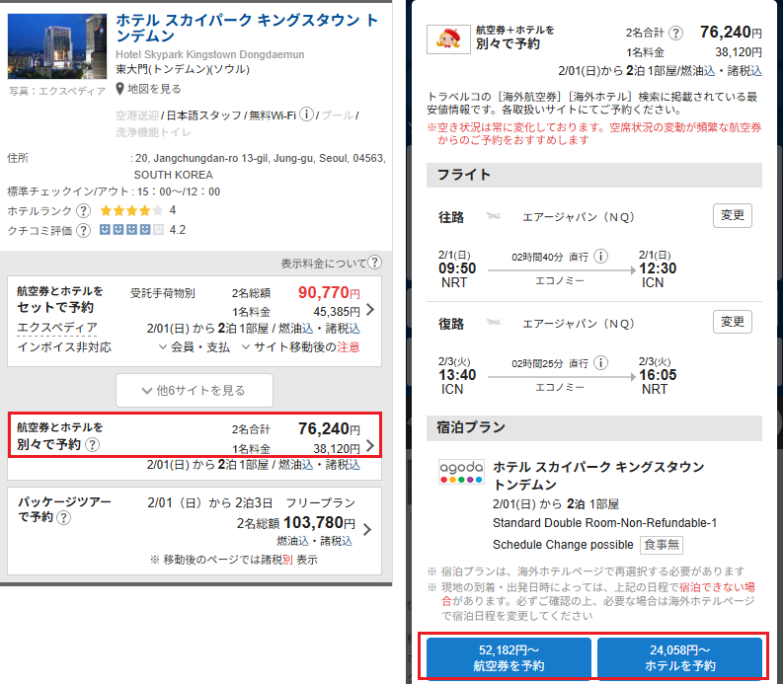Click the hotel photo thumbnail
The image size is (784, 684).
56,46
